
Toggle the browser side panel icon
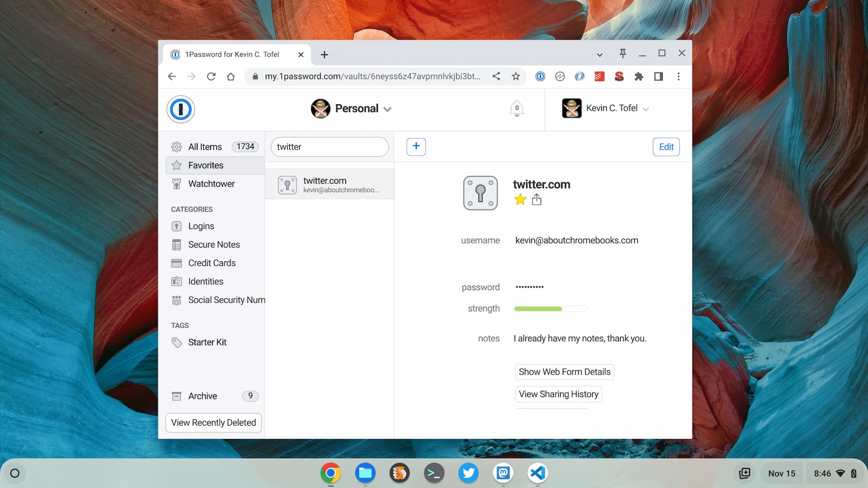pos(659,76)
